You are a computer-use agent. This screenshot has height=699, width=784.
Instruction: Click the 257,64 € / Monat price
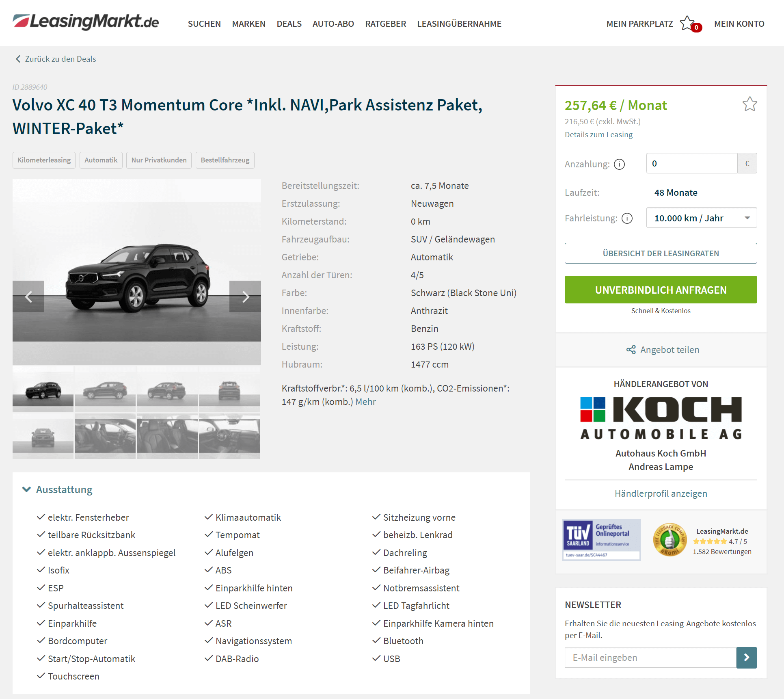click(x=616, y=106)
